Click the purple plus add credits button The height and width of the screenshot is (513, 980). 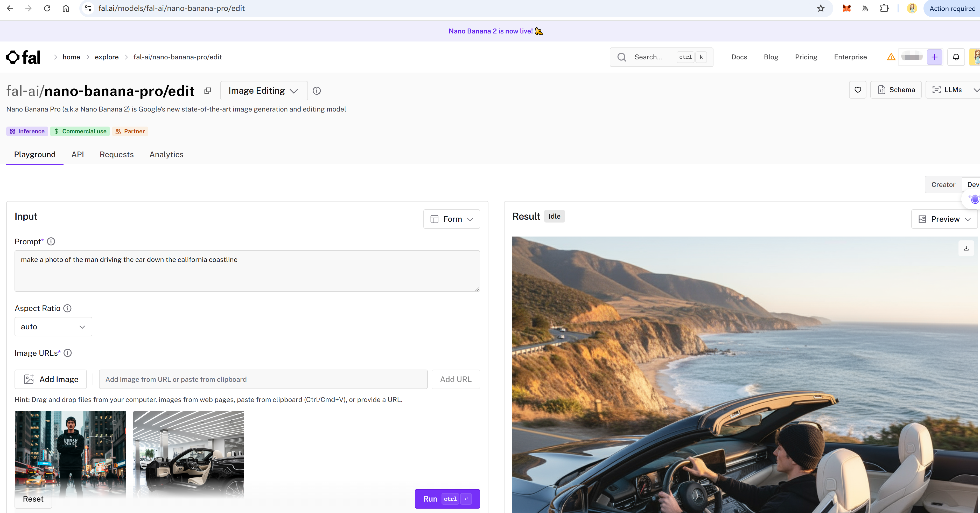[x=934, y=57]
